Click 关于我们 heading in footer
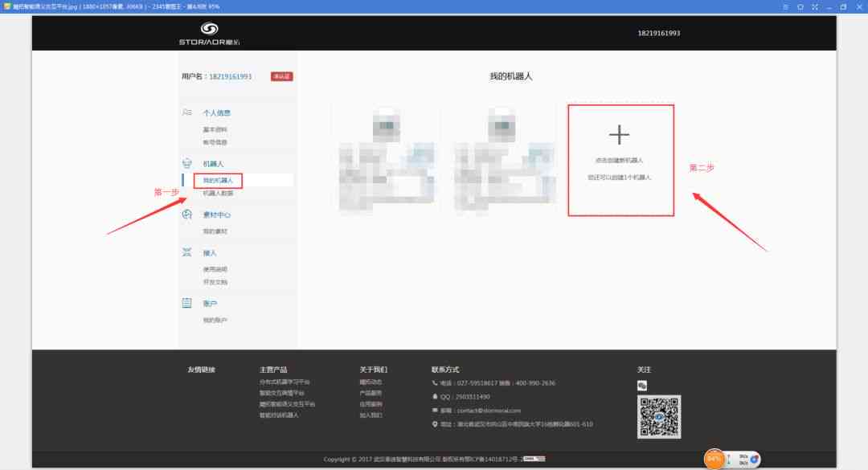This screenshot has height=470, width=868. click(x=373, y=370)
